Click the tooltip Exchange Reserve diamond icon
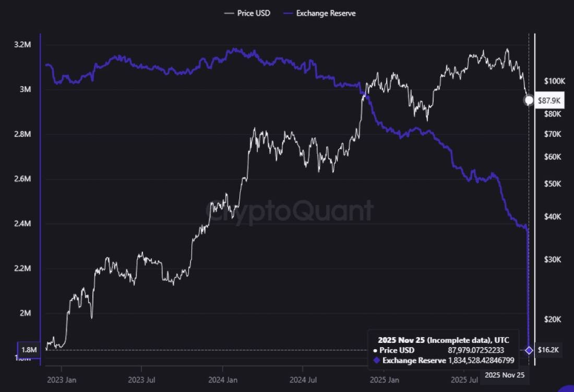Screen dimensions: 574x392 pos(377,360)
